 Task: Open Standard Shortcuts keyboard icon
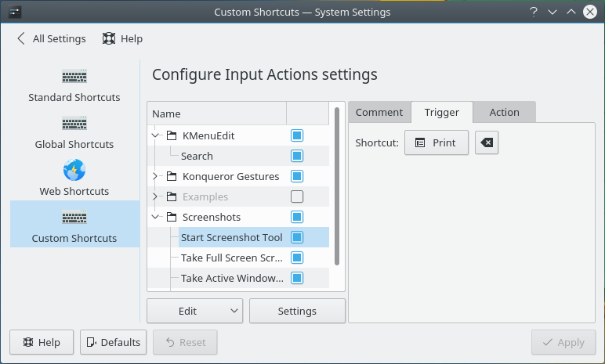tap(74, 77)
